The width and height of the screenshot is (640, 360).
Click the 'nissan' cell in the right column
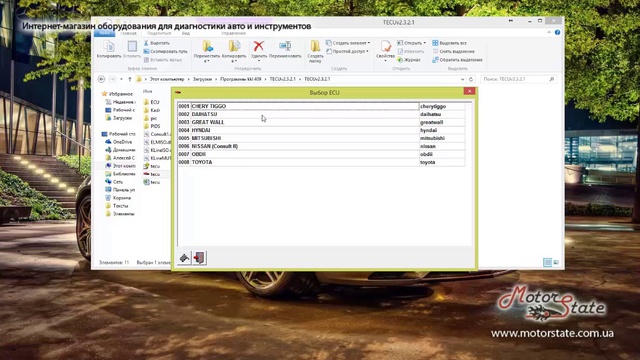click(x=442, y=146)
